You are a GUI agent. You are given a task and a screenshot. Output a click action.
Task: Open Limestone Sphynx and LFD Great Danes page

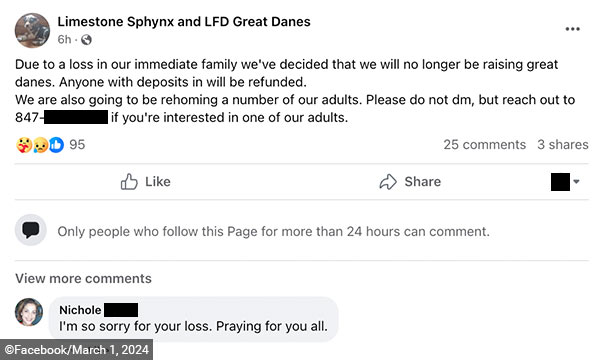point(184,22)
